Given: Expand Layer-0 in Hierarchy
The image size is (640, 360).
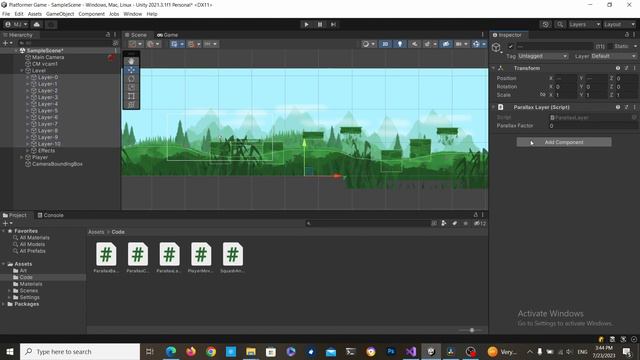Looking at the screenshot, I should tap(28, 77).
